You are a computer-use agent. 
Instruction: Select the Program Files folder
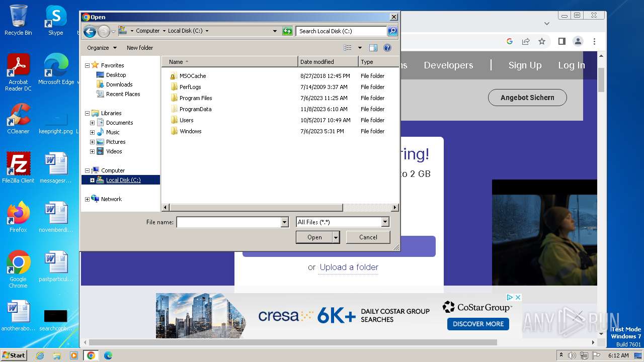click(196, 98)
